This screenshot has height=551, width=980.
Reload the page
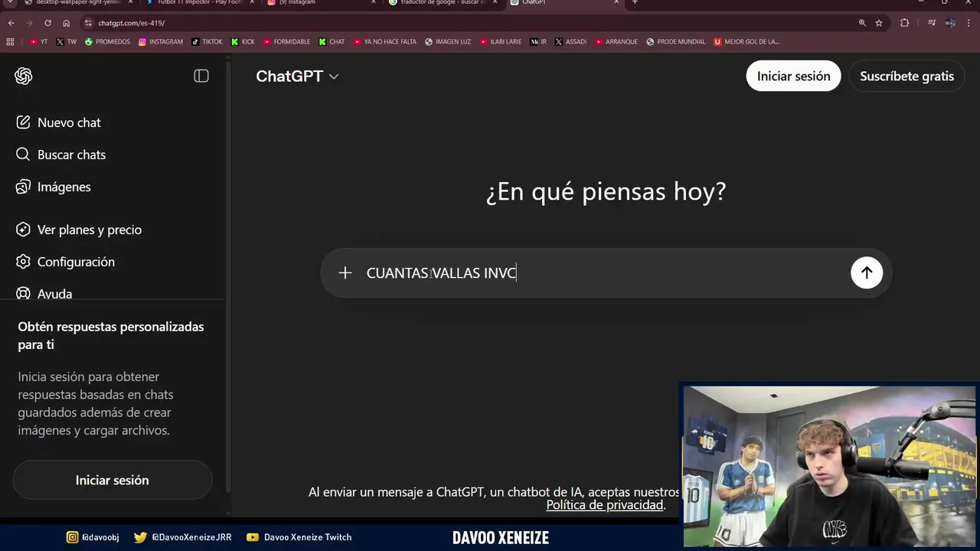[x=47, y=23]
